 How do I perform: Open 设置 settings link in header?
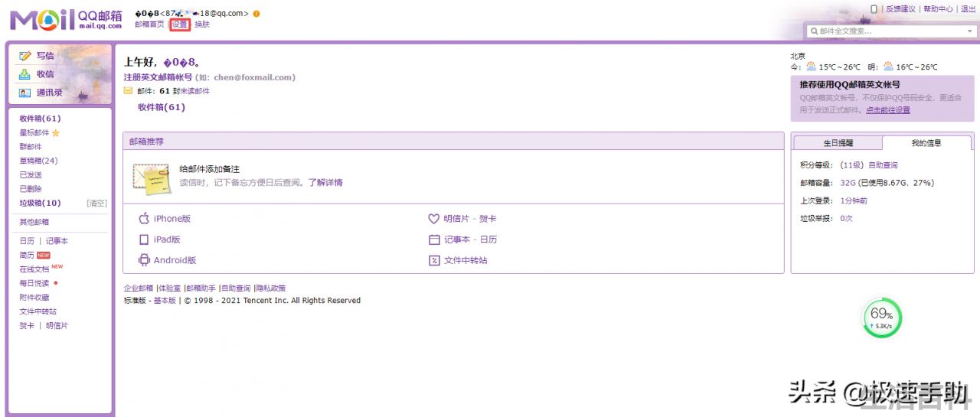click(180, 24)
